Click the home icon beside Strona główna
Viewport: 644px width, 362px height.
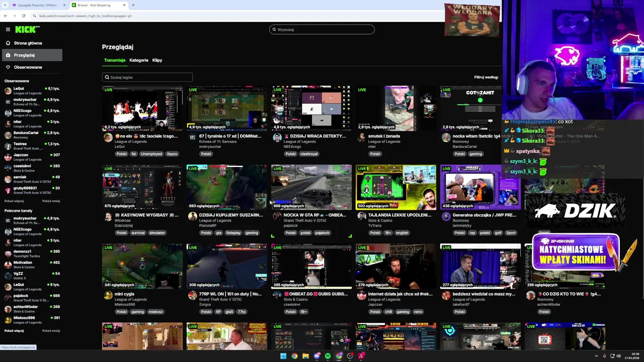8,43
